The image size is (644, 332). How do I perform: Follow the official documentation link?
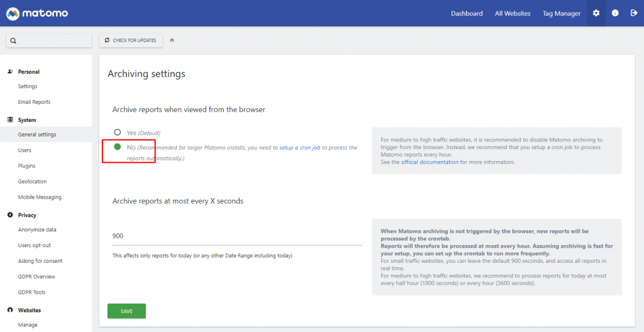pos(430,162)
